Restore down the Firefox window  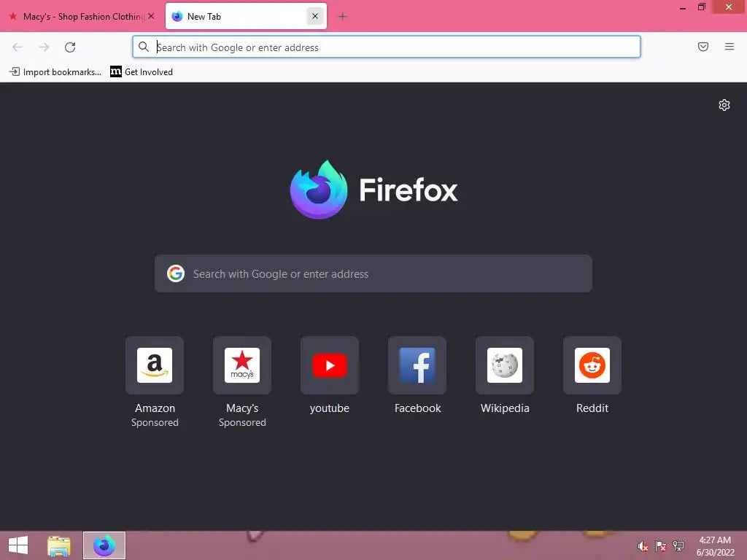[x=702, y=7]
